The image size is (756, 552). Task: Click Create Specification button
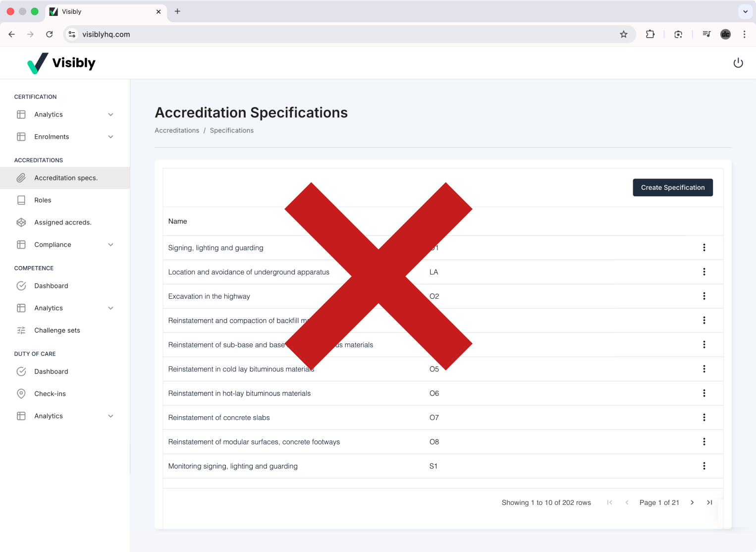point(673,187)
